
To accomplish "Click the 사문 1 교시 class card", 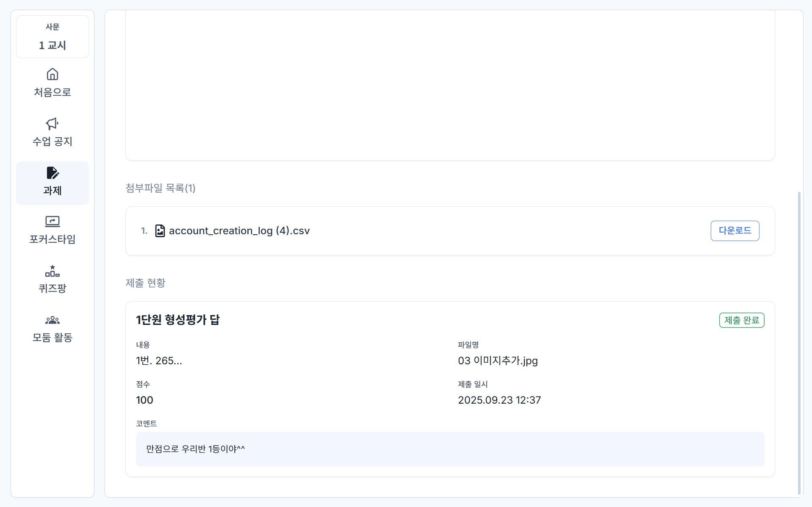I will [x=53, y=37].
